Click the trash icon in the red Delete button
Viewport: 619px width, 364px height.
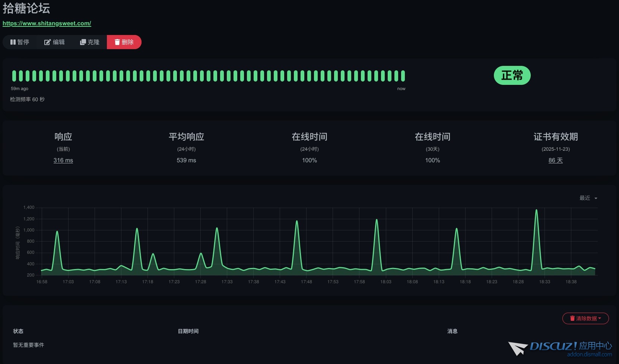(117, 42)
